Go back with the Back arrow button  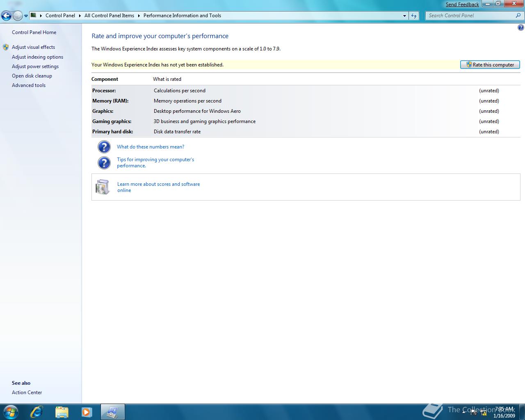pyautogui.click(x=6, y=16)
